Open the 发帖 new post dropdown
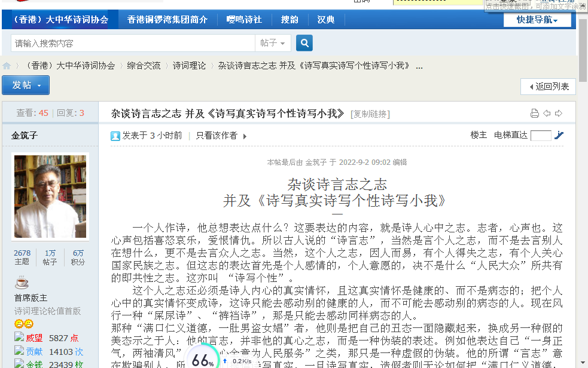The image size is (588, 368). 26,85
